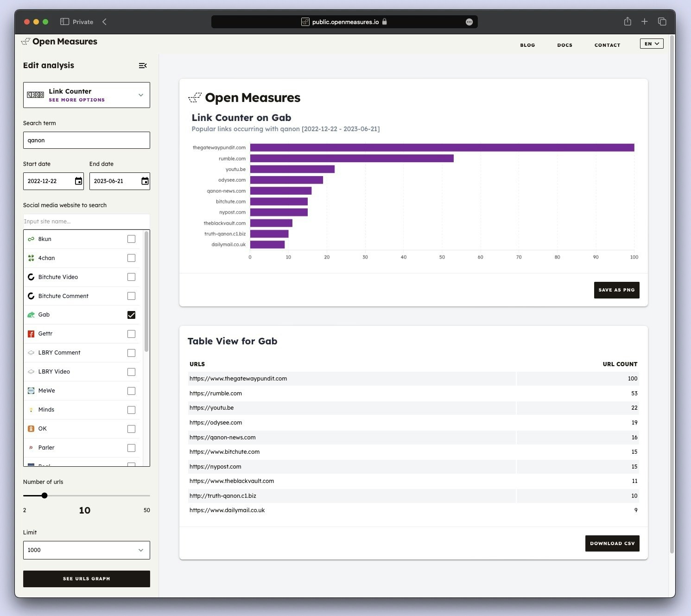
Task: Collapse the Edit analysis panel icon
Action: pos(143,66)
